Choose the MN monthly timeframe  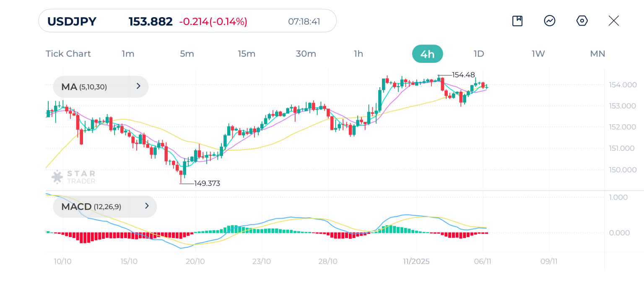click(597, 54)
